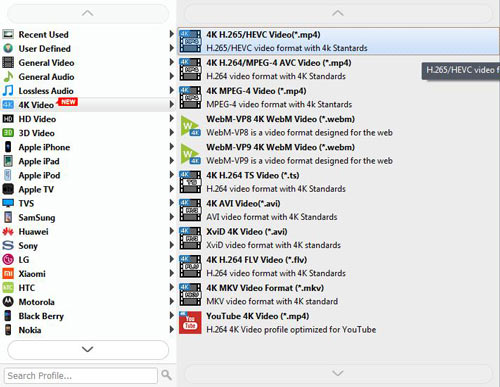Click the General Audio music note icon
The width and height of the screenshot is (500, 387).
click(8, 76)
